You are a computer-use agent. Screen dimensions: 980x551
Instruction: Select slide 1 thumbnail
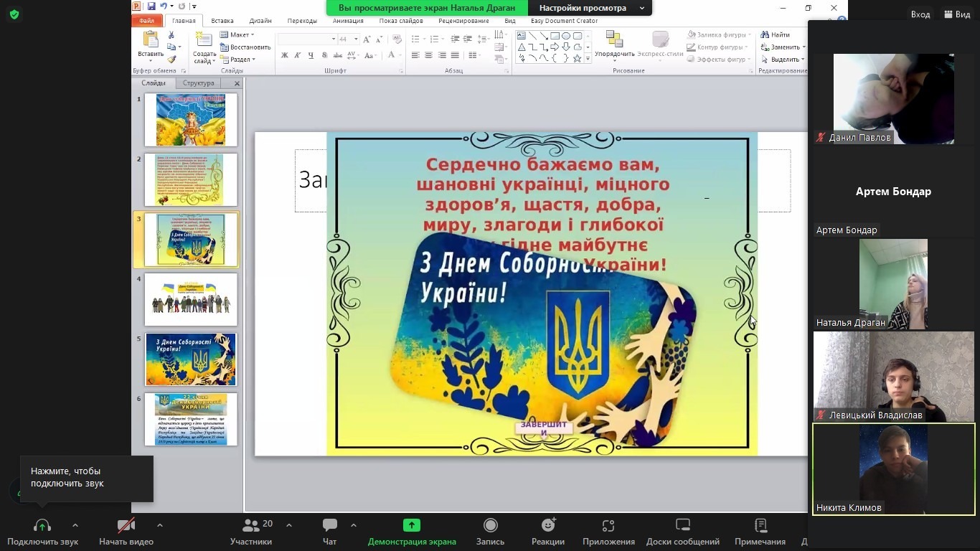(x=191, y=120)
